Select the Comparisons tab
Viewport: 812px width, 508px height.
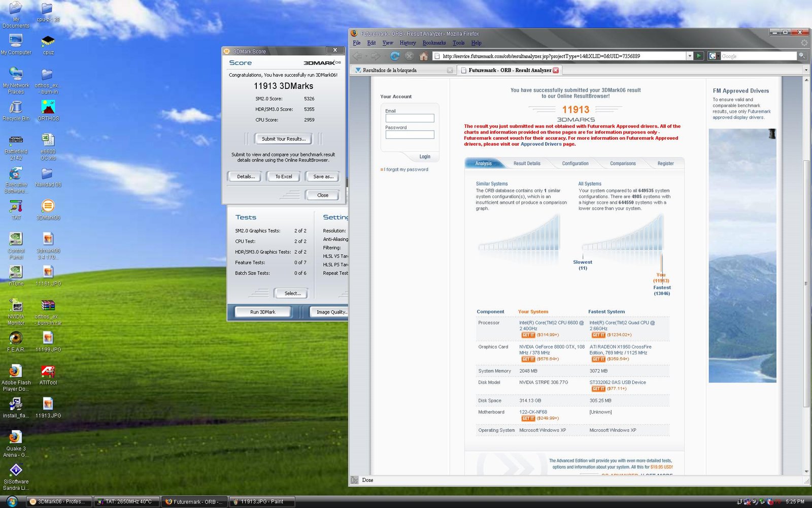click(623, 164)
